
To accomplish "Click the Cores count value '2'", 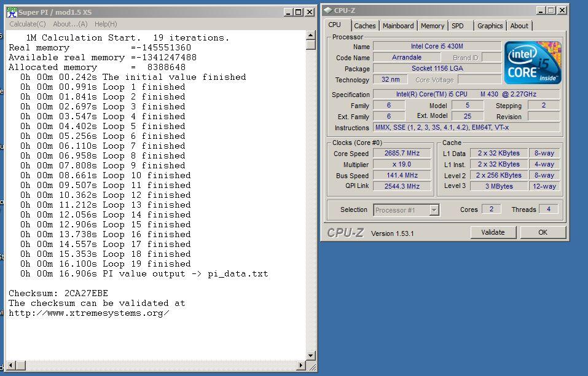I will click(x=492, y=209).
